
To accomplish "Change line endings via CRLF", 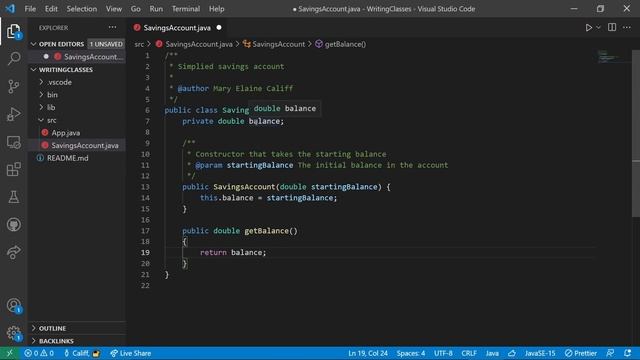I will pos(469,353).
